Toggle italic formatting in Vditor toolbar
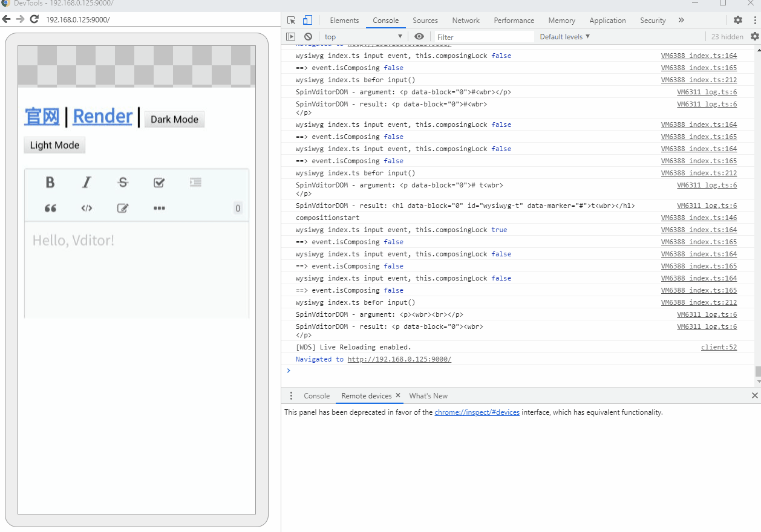This screenshot has width=761, height=532. coord(87,182)
